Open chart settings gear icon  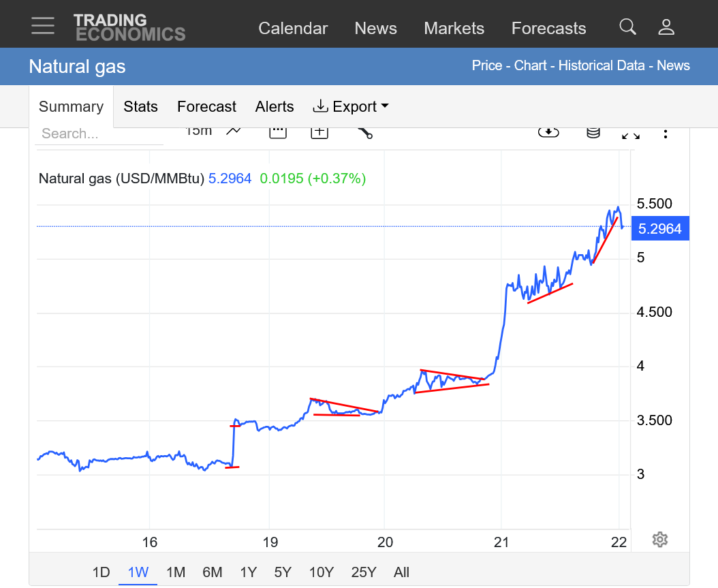[x=659, y=540]
